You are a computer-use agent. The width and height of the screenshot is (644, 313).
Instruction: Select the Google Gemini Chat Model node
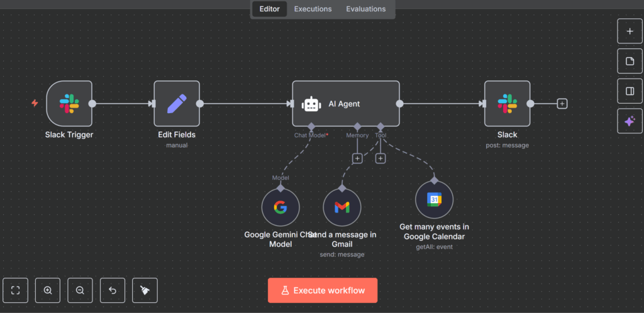280,207
